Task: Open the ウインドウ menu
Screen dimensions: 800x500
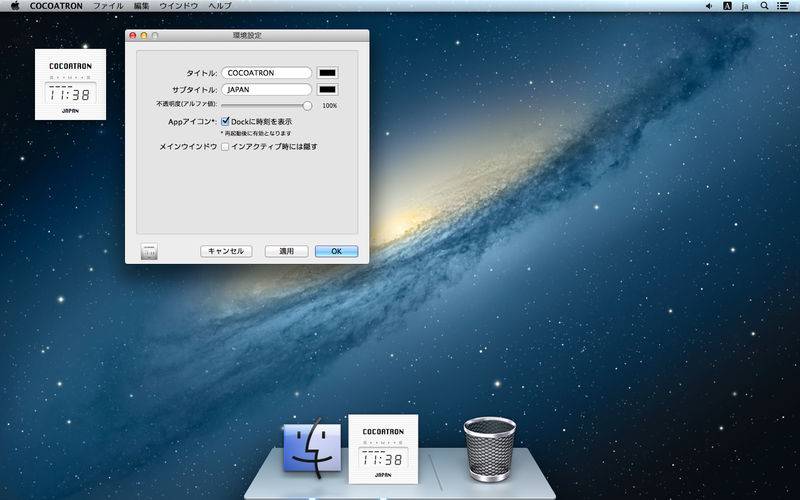Action: coord(179,6)
